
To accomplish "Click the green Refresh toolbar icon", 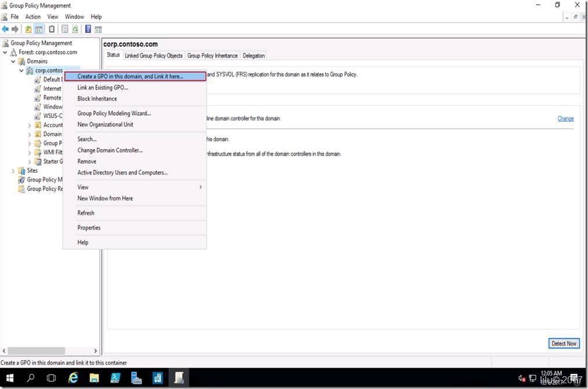I will [75, 30].
